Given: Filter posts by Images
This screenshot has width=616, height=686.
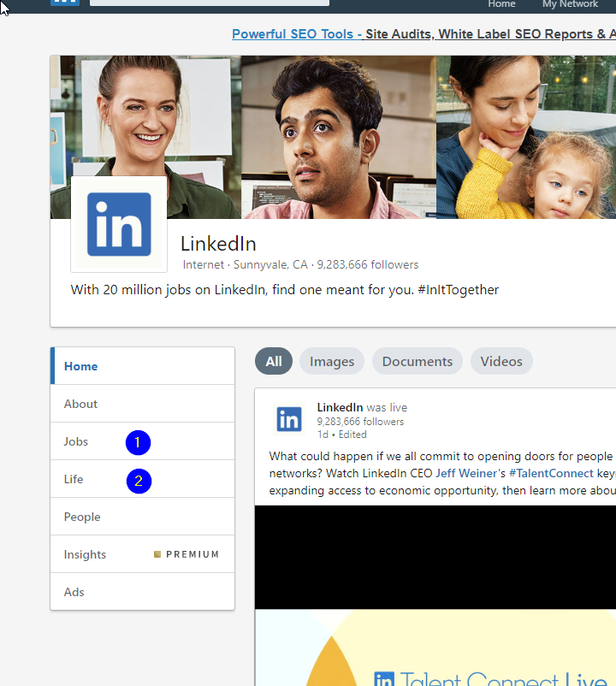Looking at the screenshot, I should point(332,361).
